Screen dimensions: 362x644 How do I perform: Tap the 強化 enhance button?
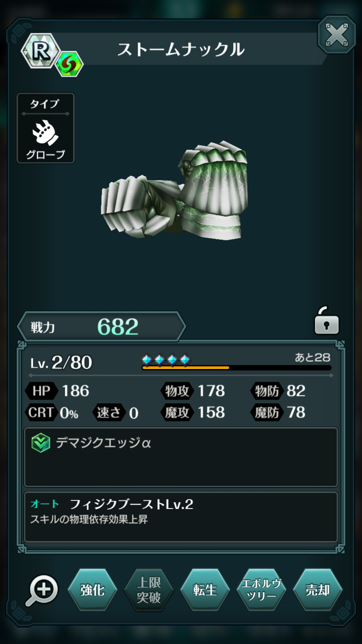click(x=93, y=590)
